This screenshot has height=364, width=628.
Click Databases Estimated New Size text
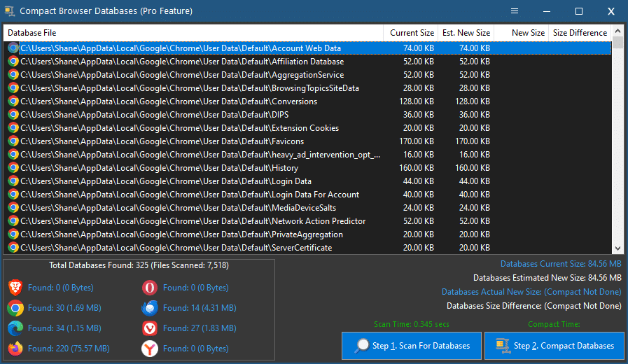coord(547,277)
